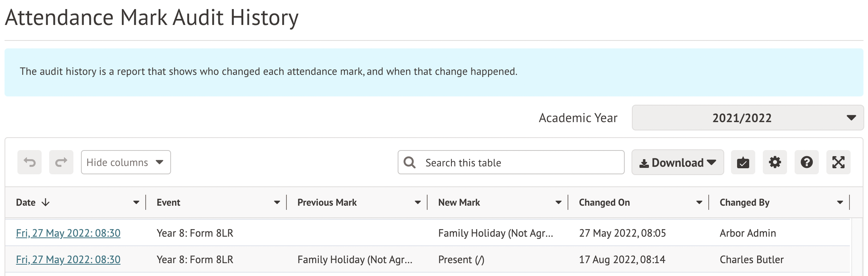Open the Event column menu arrow
Image resolution: width=868 pixels, height=276 pixels.
[x=277, y=203]
